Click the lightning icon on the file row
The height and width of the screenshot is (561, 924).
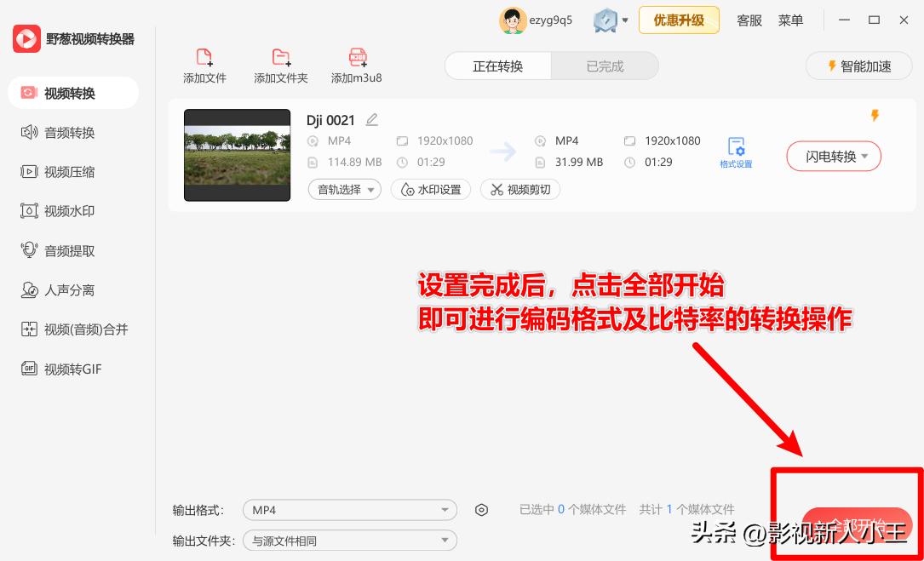click(874, 116)
